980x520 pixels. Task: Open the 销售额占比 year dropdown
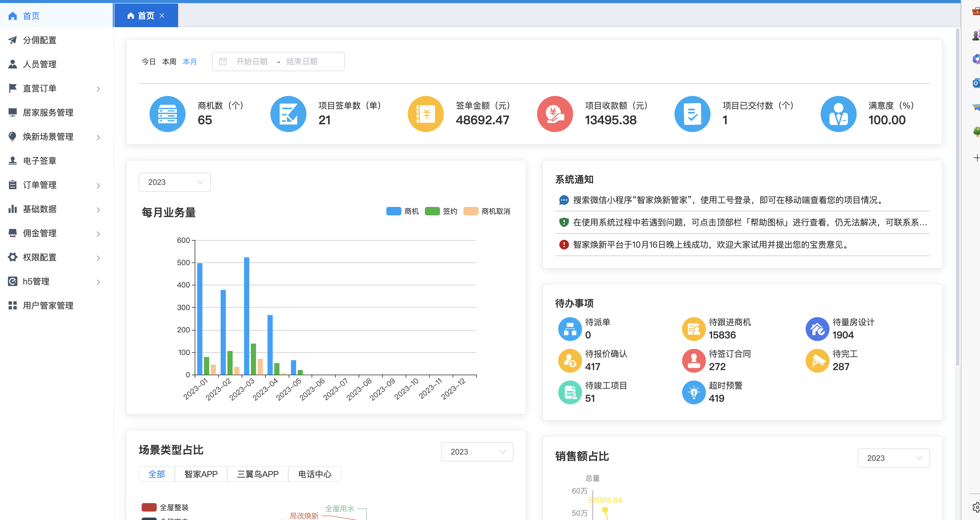tap(894, 458)
